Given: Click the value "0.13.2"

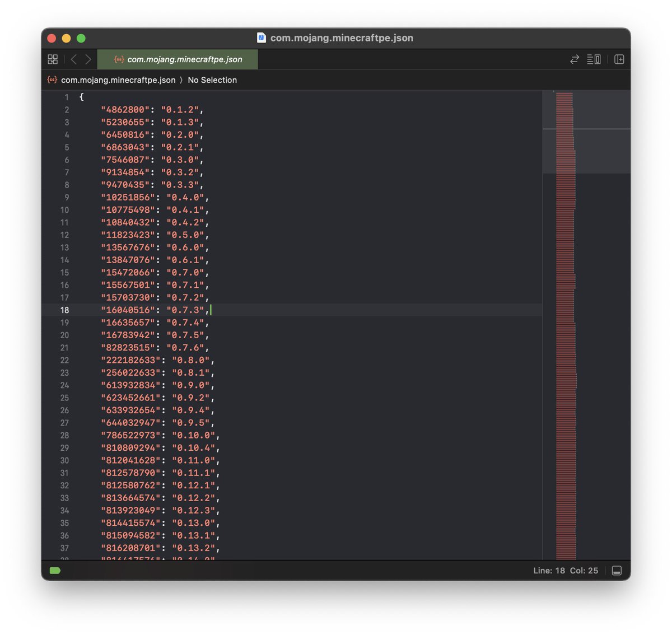Looking at the screenshot, I should tap(194, 548).
